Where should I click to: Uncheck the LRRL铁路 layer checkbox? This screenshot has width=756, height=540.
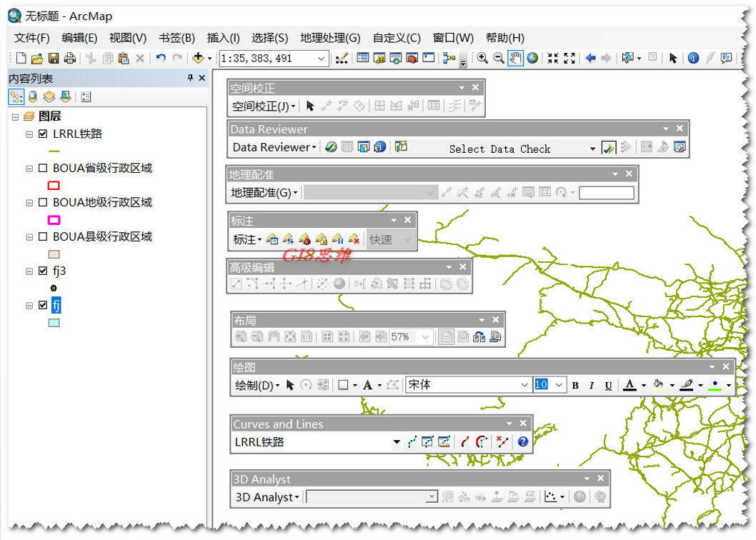pyautogui.click(x=43, y=134)
